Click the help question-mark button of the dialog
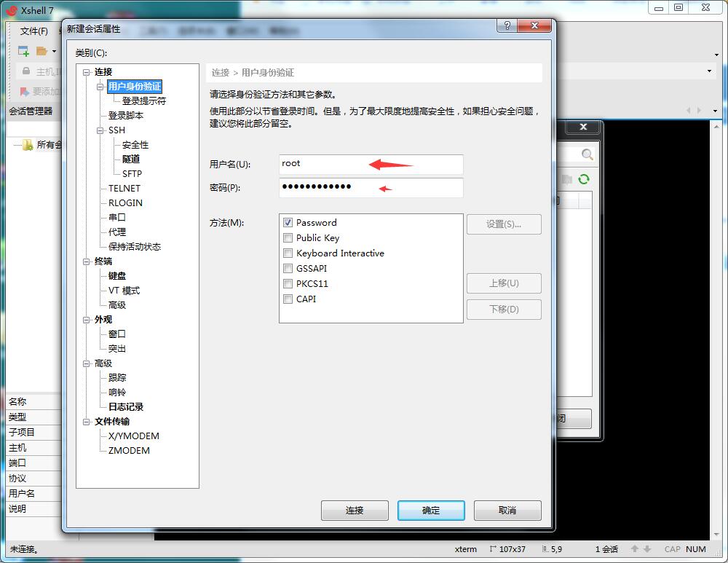 (507, 25)
